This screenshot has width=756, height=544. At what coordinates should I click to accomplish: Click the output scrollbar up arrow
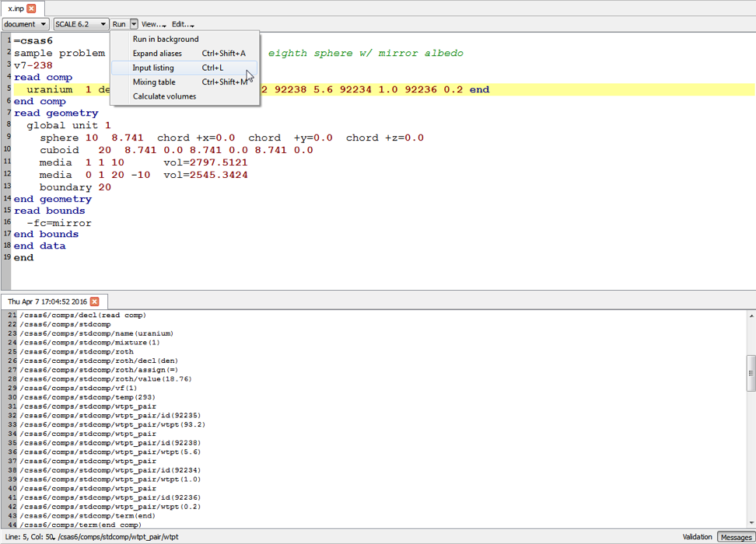click(751, 316)
